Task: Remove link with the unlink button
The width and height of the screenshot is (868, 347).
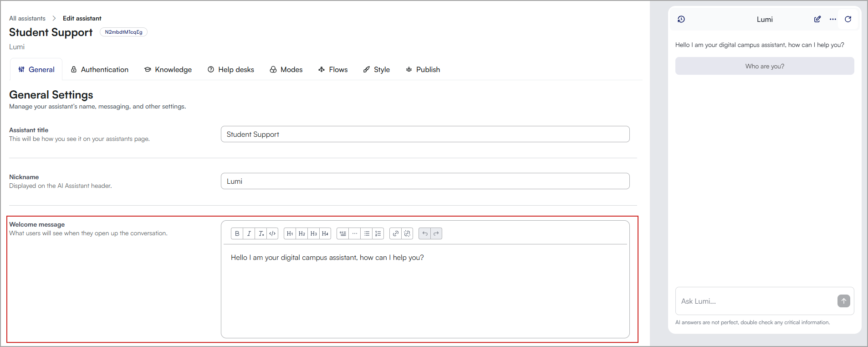Action: pos(407,233)
